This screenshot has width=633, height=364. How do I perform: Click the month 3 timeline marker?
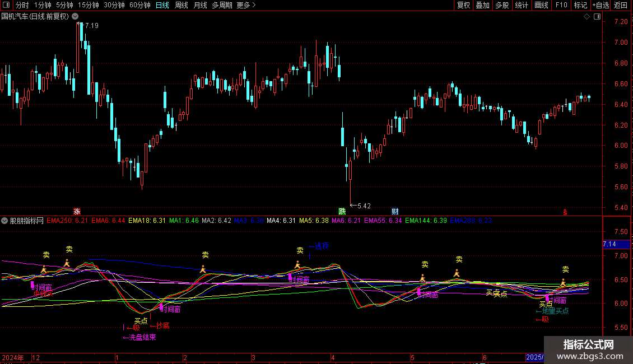coord(253,357)
